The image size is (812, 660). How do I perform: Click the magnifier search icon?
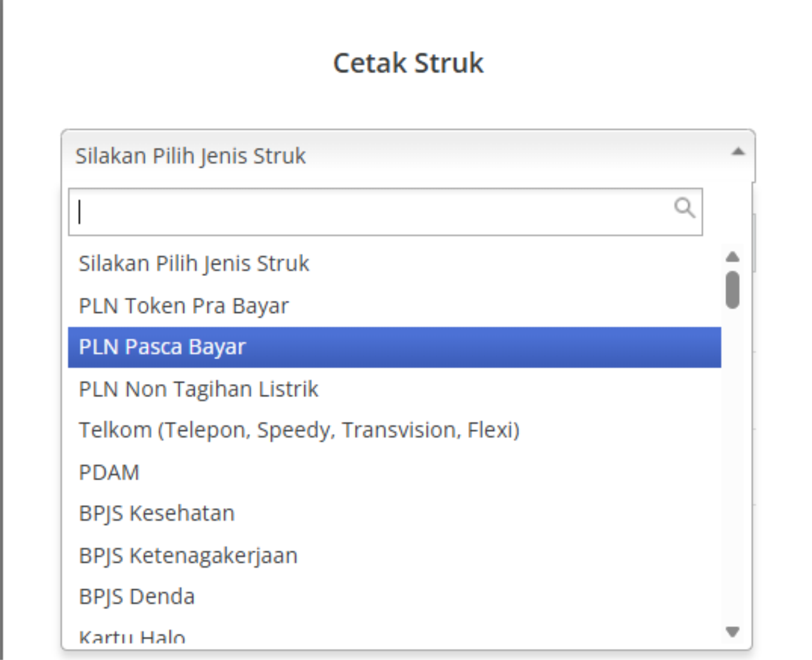tap(684, 208)
